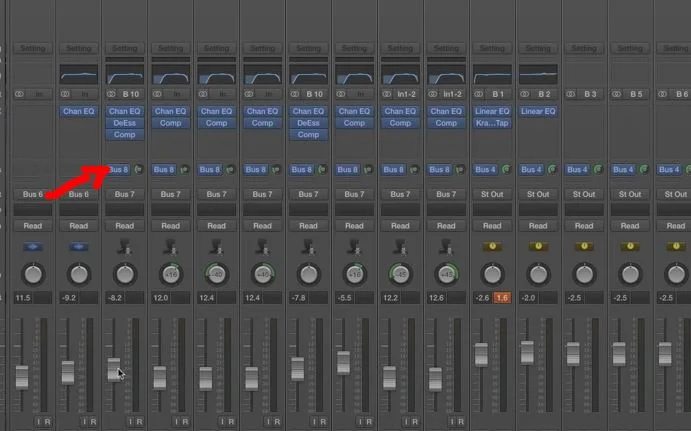
Task: Click the Bus 4 send level knob on B 3 strip
Action: coord(598,169)
